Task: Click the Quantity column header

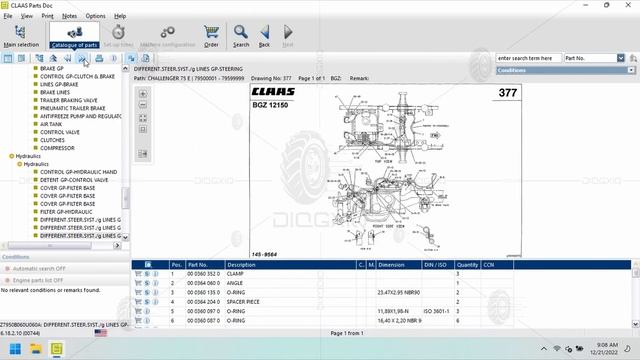Action: (467, 265)
